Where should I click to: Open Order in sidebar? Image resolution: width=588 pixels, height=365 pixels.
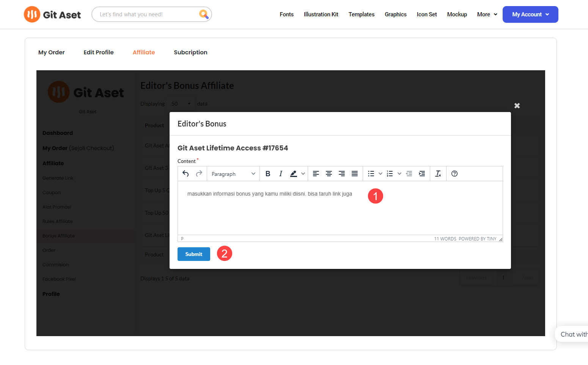tap(49, 250)
